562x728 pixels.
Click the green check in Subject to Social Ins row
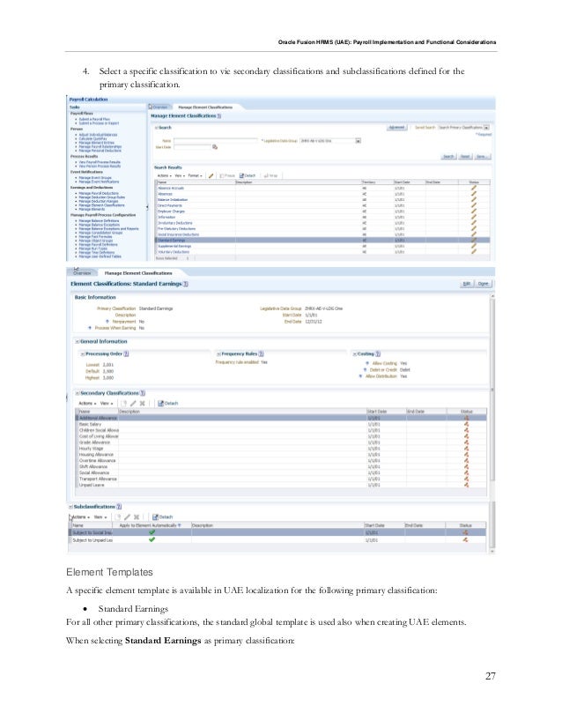click(152, 532)
